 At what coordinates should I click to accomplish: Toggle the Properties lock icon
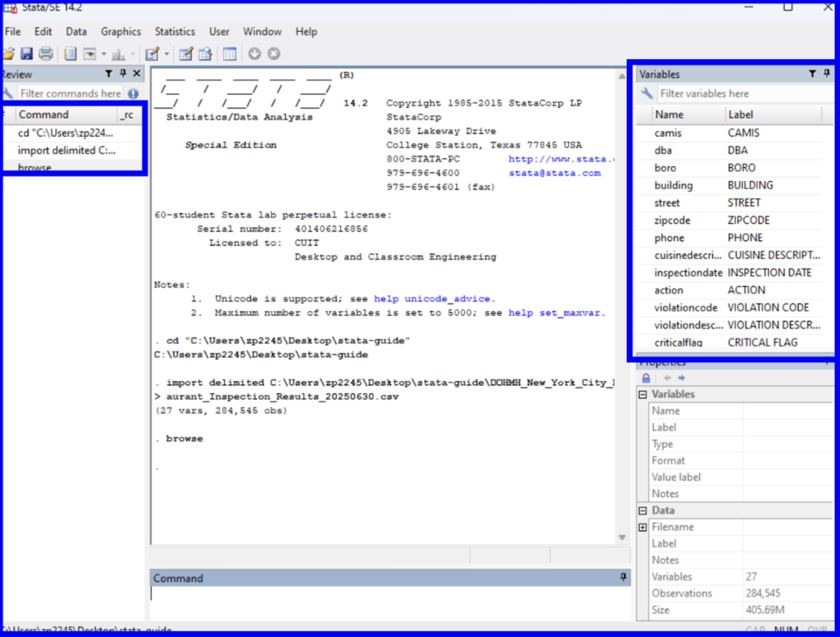[646, 378]
